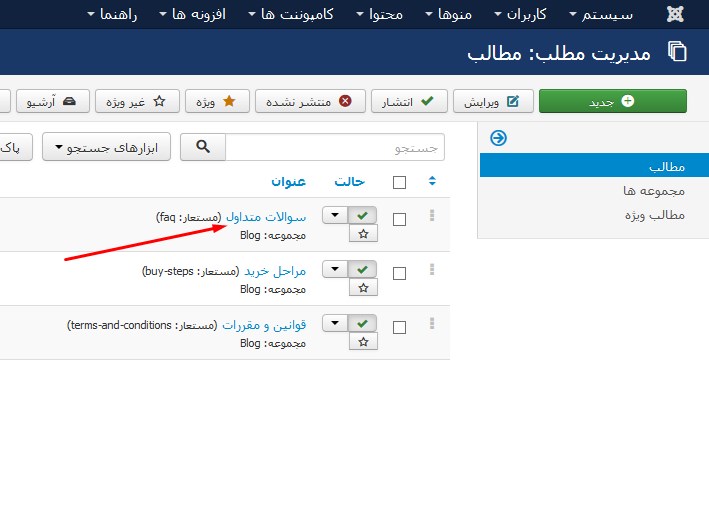Toggle featured star for سوالات متداول
This screenshot has height=515, width=709.
364,234
